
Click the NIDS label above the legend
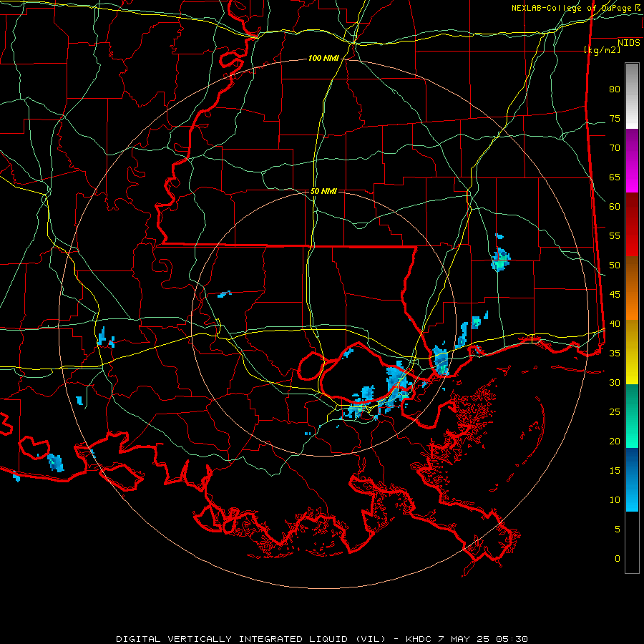click(628, 42)
